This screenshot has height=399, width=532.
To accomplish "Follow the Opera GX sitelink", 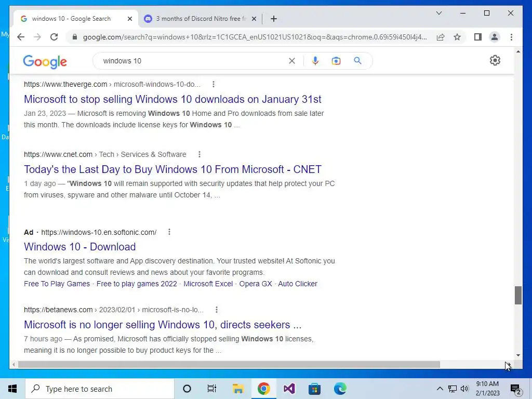I will tap(256, 284).
